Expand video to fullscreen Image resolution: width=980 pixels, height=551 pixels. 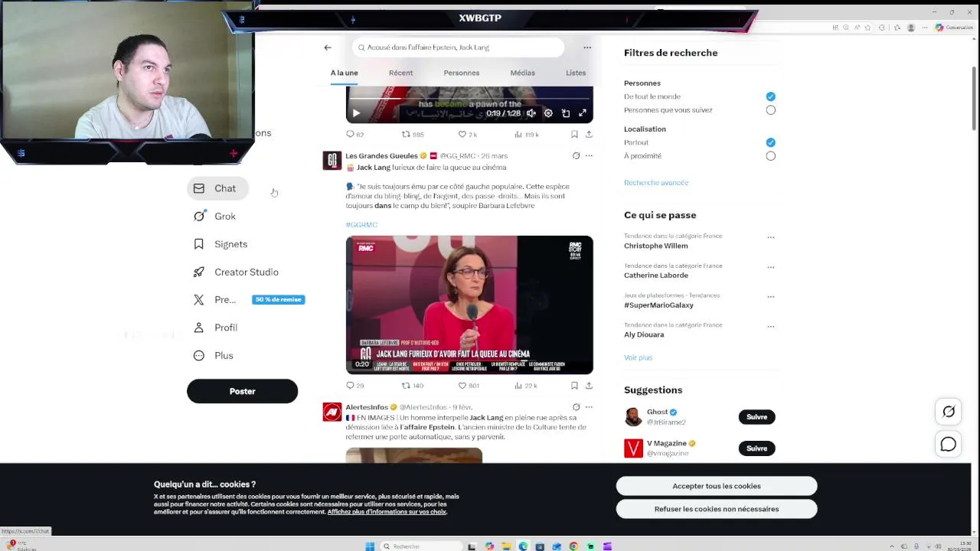[x=583, y=113]
